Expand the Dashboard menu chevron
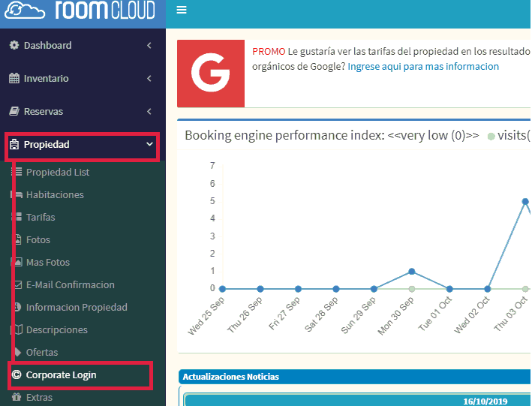This screenshot has height=409, width=532. [x=149, y=46]
